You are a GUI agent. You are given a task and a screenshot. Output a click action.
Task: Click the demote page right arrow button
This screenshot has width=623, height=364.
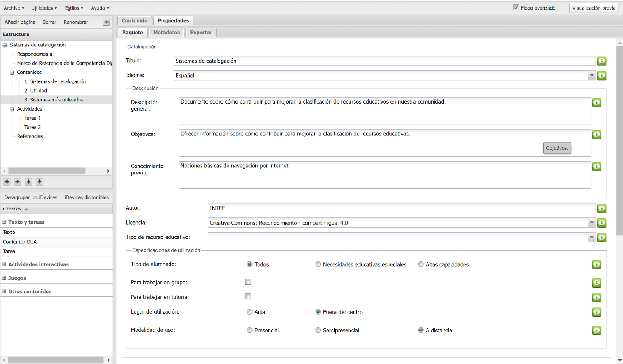[18, 182]
